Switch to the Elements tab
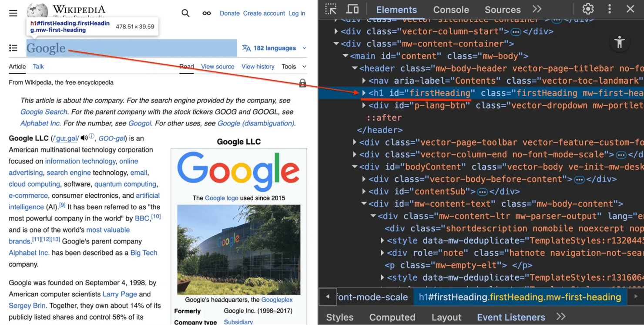Viewport: 644px width, 325px height. 396,10
